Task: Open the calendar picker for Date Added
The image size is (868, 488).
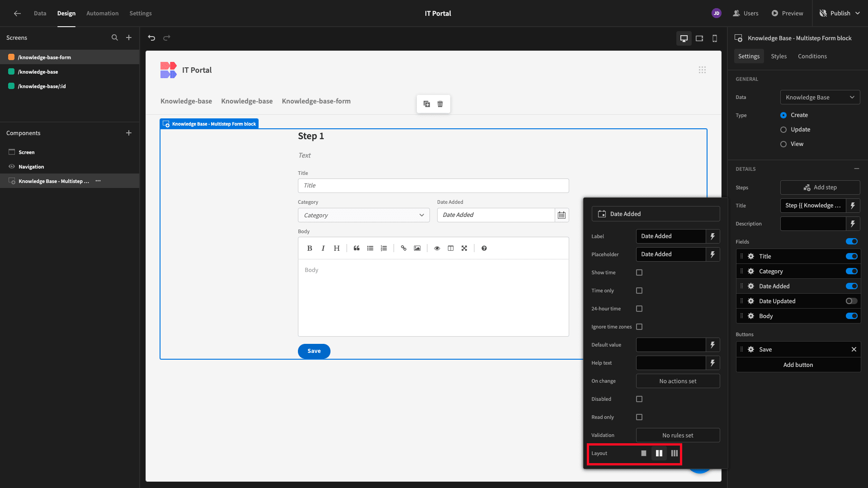Action: click(561, 215)
